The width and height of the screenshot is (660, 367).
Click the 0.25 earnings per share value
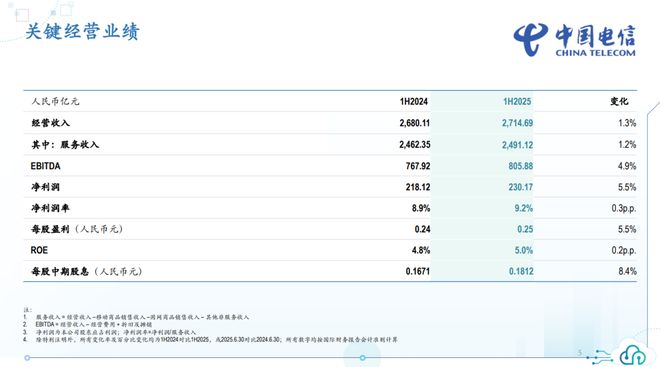click(x=525, y=229)
